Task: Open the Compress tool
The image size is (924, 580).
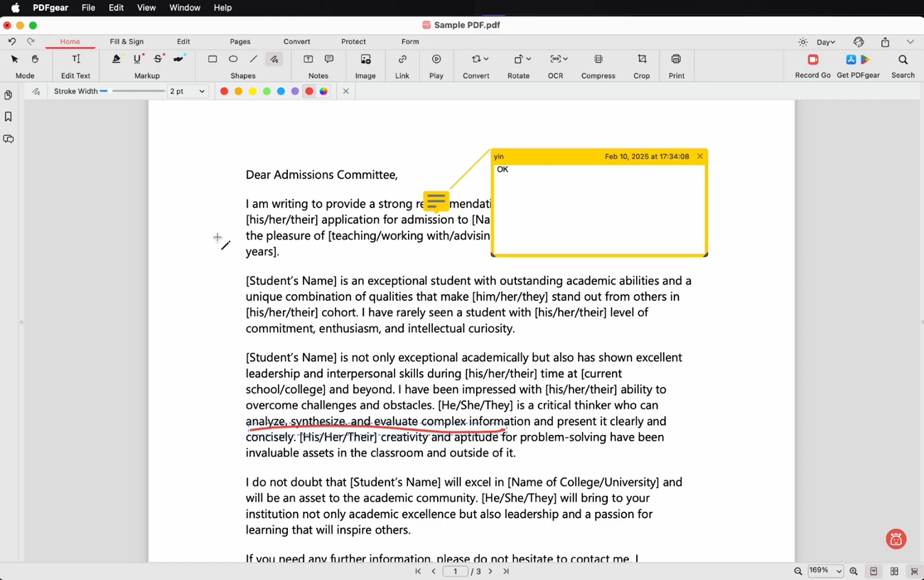Action: [598, 60]
